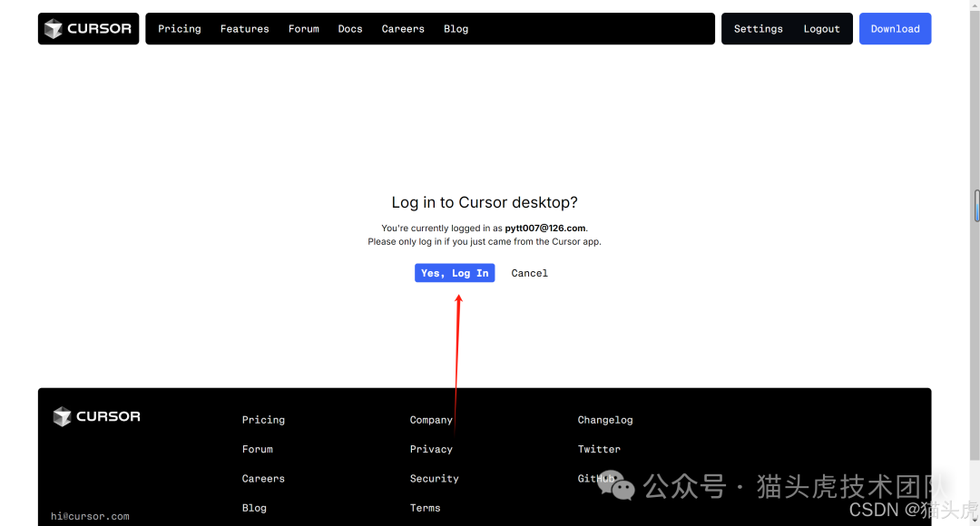Open Forum in the top navigation

[304, 29]
